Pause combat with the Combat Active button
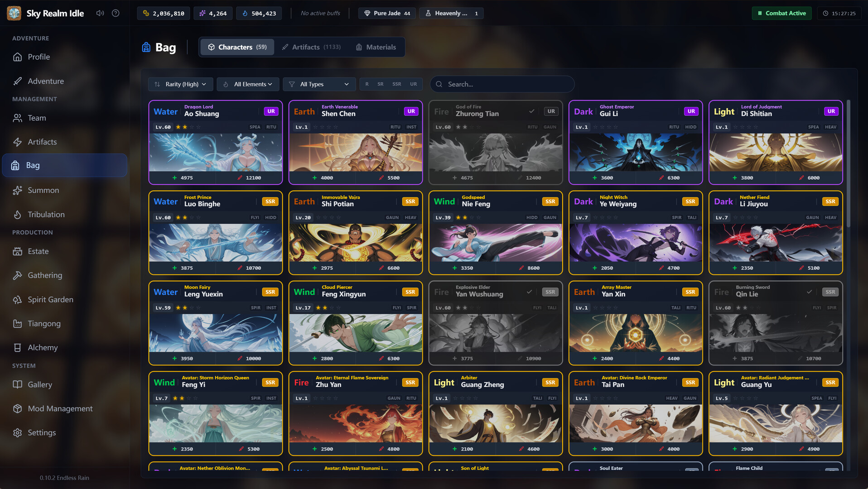Image resolution: width=868 pixels, height=489 pixels. coord(781,13)
